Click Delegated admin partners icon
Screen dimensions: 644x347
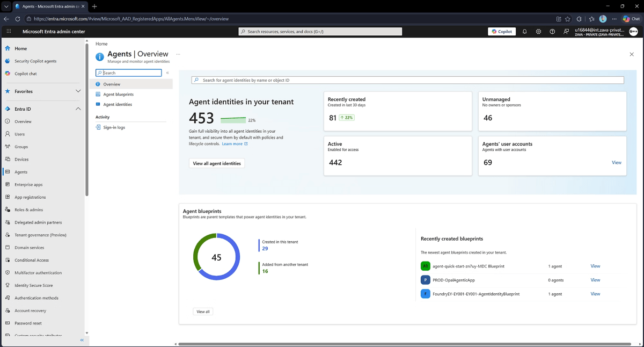[x=8, y=222]
